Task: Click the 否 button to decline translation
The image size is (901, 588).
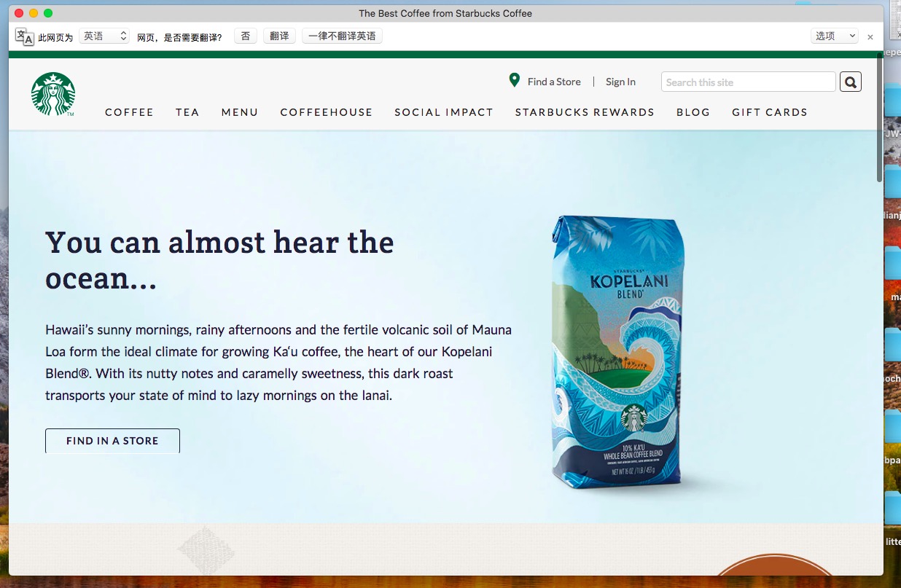Action: [246, 36]
